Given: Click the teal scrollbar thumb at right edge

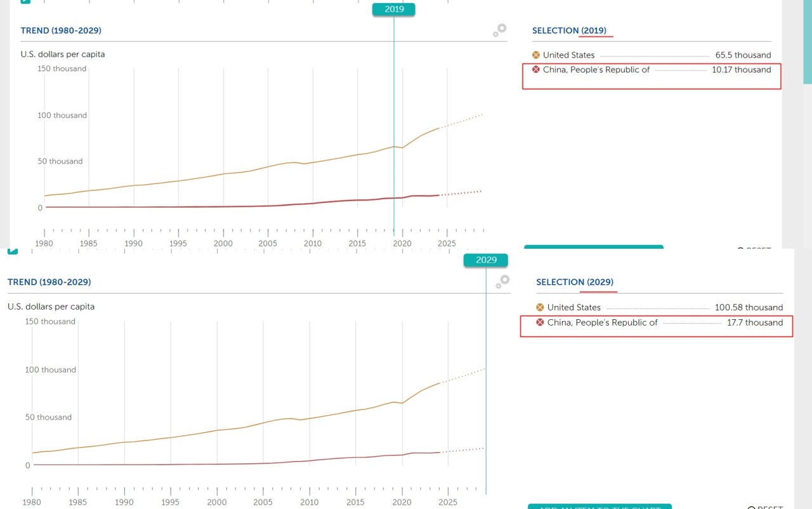Looking at the screenshot, I should pyautogui.click(x=807, y=41).
